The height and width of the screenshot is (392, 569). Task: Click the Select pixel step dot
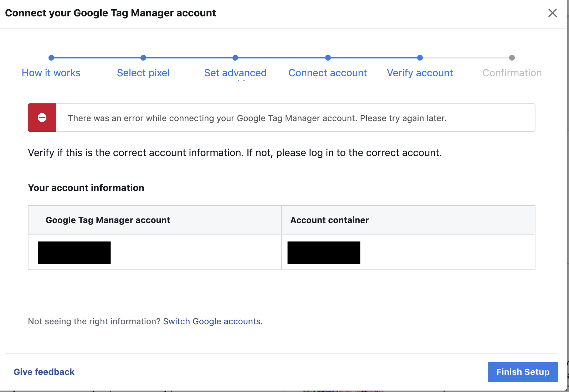[143, 58]
